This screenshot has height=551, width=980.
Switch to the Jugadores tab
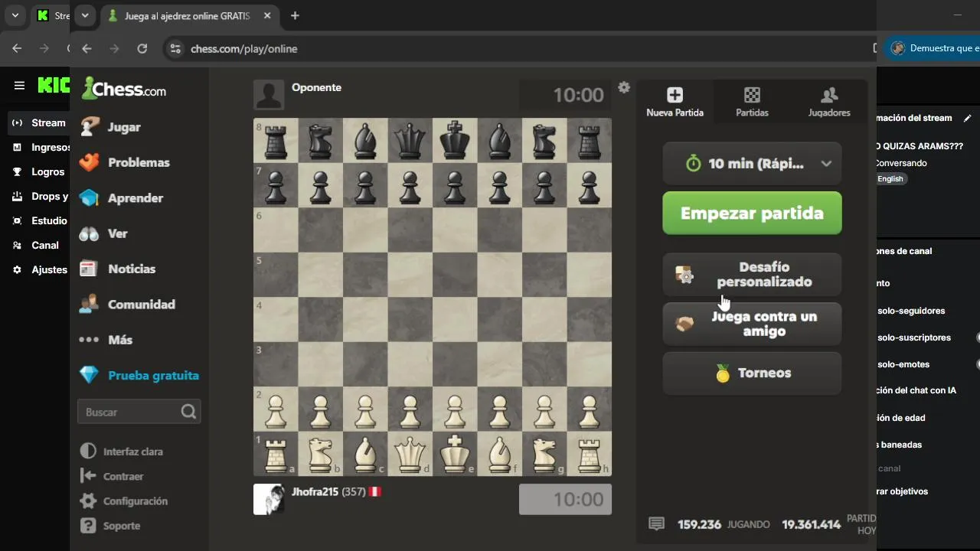pos(829,102)
